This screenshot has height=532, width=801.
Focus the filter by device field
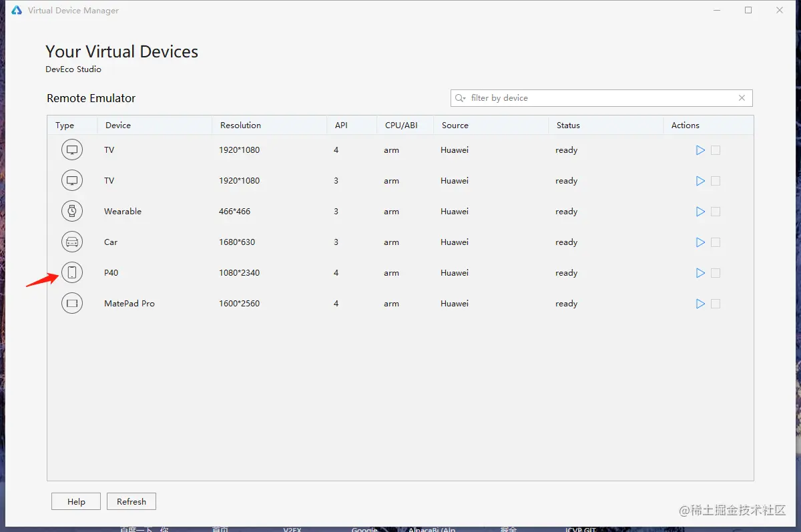pos(601,98)
